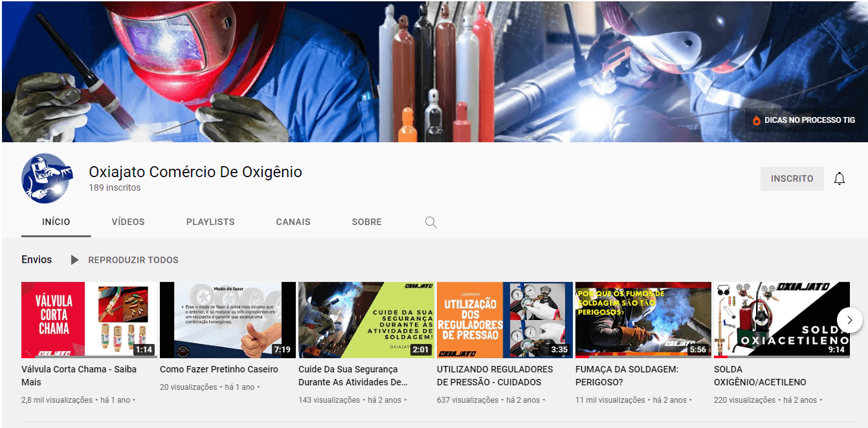Go to the CANAIS tab
868x428 pixels.
click(x=293, y=222)
